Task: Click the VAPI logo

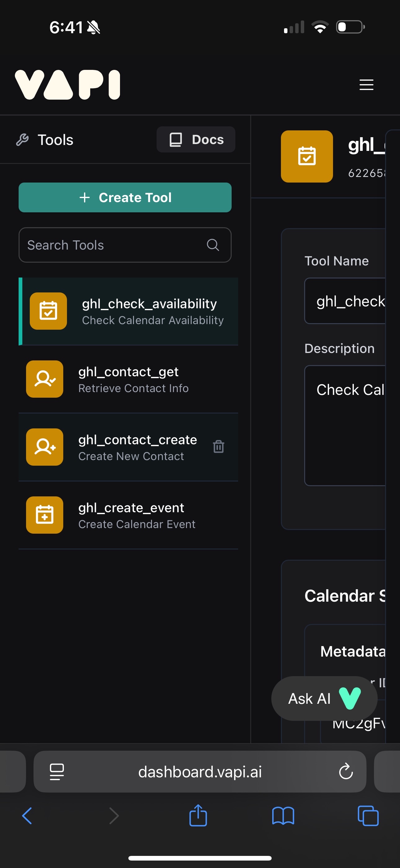Action: [x=67, y=84]
